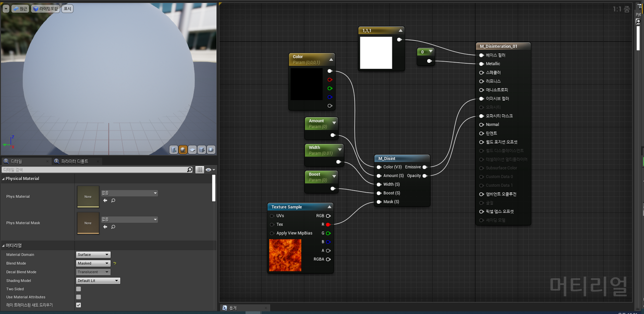Image resolution: width=644 pixels, height=314 pixels.
Task: Click the 오파시티 마스크 opacity mask pin
Action: click(x=481, y=116)
